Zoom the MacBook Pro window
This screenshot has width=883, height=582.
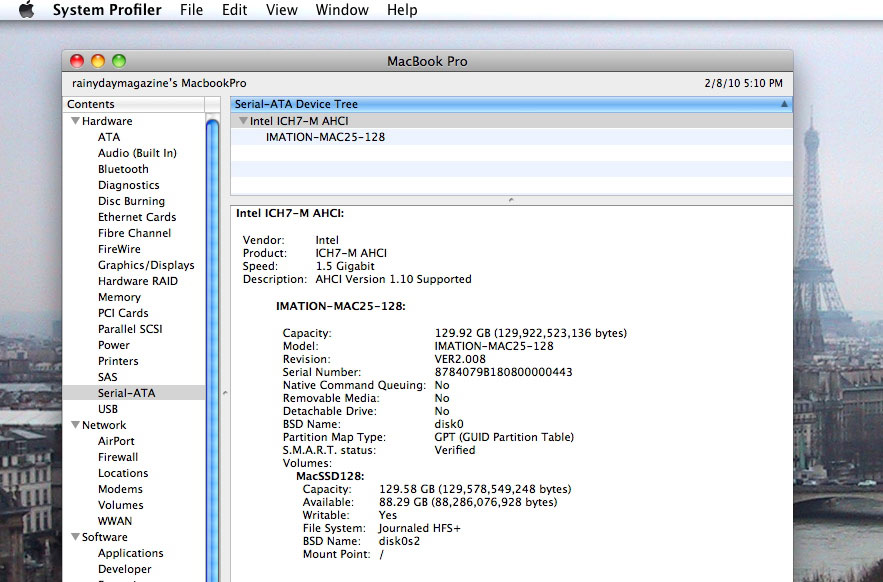click(119, 61)
